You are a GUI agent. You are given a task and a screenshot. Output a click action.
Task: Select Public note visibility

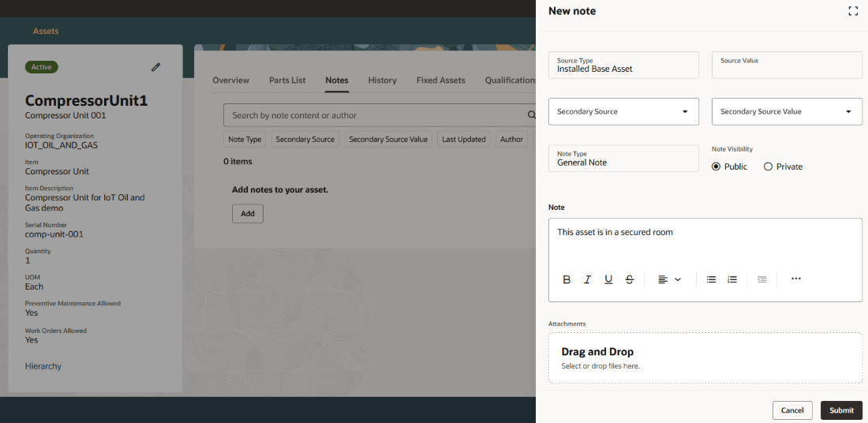[x=716, y=167]
